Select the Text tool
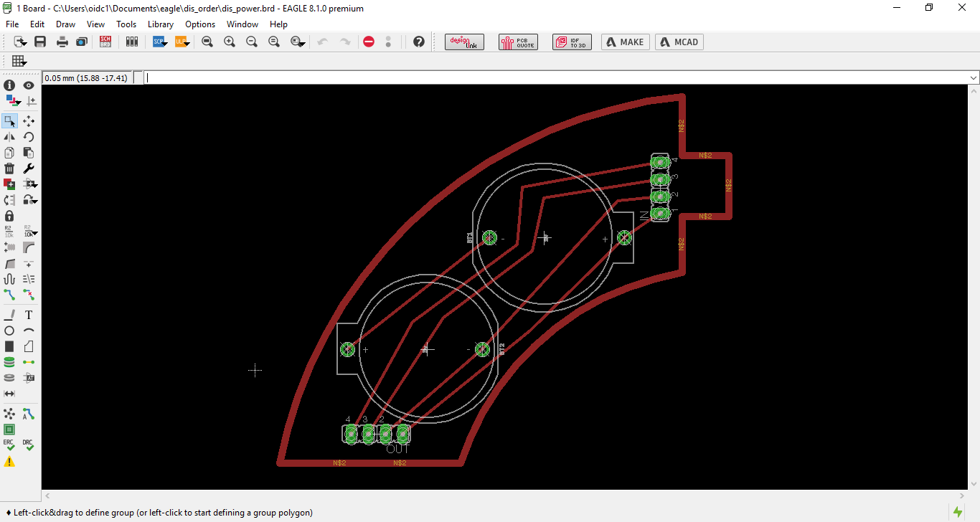The width and height of the screenshot is (980, 522). pos(29,315)
